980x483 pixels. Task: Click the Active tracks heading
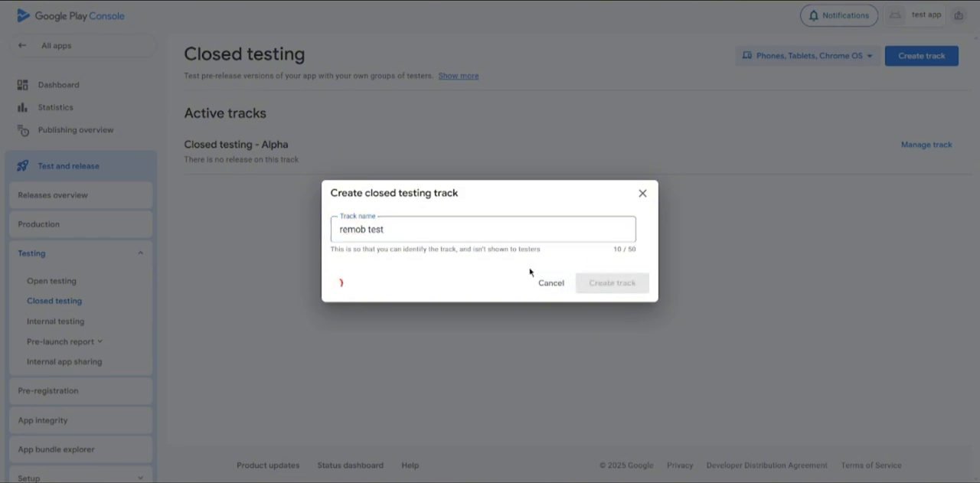coord(225,113)
